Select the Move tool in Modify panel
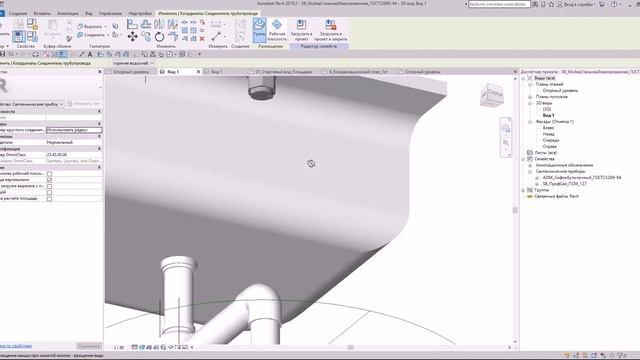Image resolution: width=640 pixels, height=360 pixels. pyautogui.click(x=132, y=37)
